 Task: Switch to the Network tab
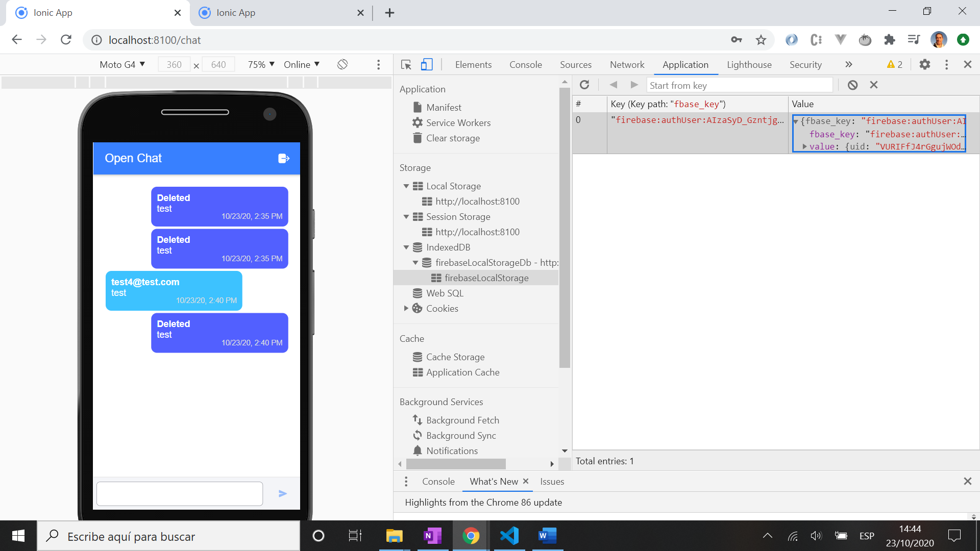tap(627, 64)
